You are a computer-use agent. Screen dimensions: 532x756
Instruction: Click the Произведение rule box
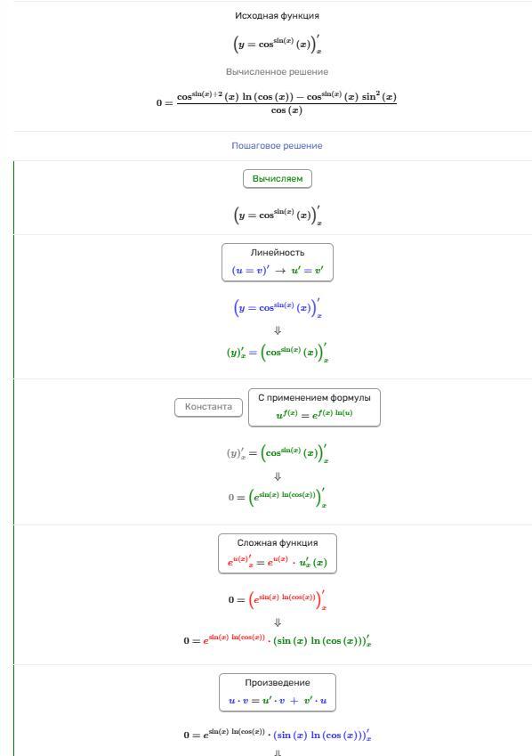tap(277, 693)
